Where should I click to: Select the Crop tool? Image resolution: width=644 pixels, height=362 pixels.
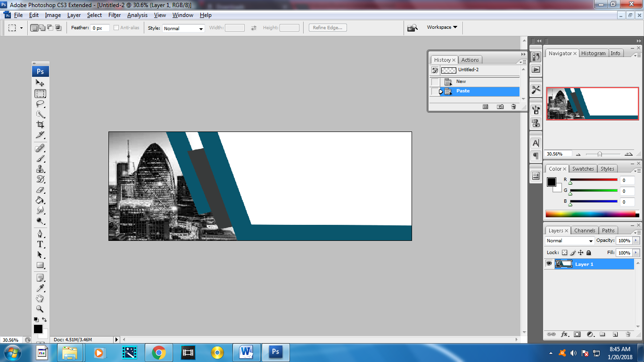coord(40,125)
